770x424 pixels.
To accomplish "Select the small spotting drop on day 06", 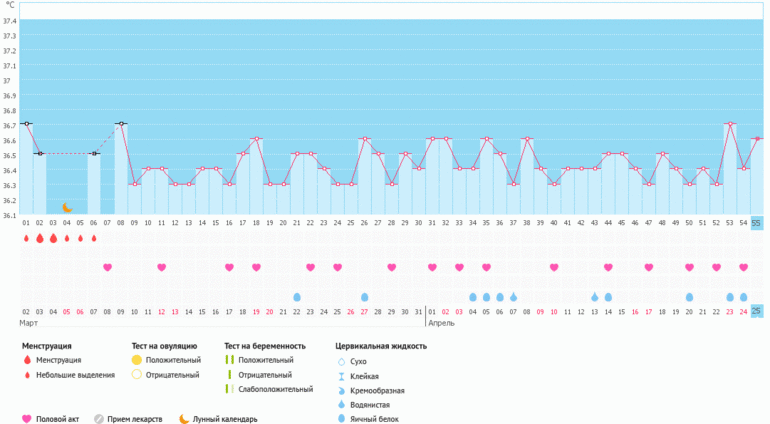I will tap(94, 239).
